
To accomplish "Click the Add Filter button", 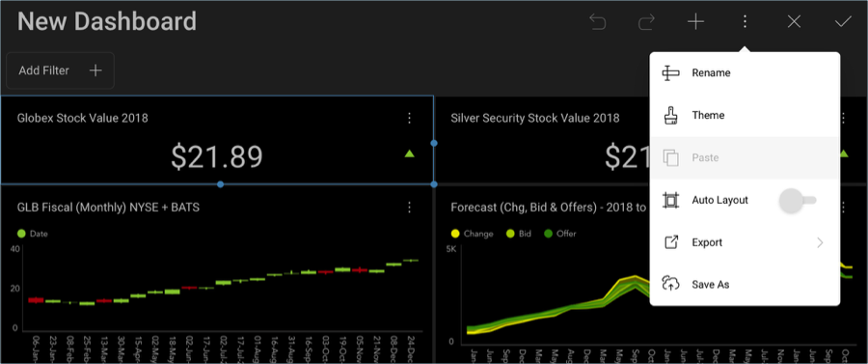I will pos(61,70).
